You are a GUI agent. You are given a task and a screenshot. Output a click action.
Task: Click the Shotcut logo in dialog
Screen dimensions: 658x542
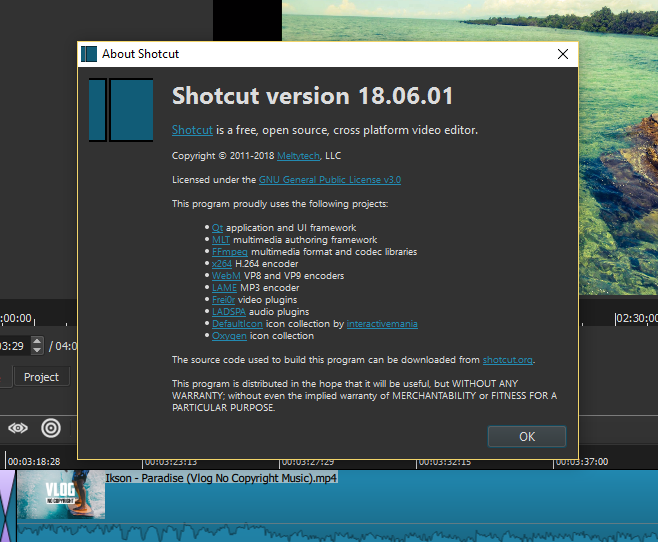tap(121, 110)
